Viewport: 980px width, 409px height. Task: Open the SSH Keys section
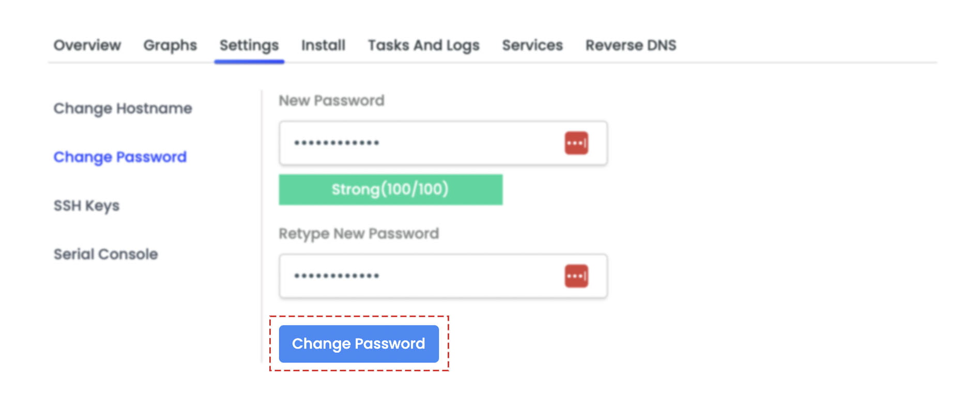tap(86, 206)
